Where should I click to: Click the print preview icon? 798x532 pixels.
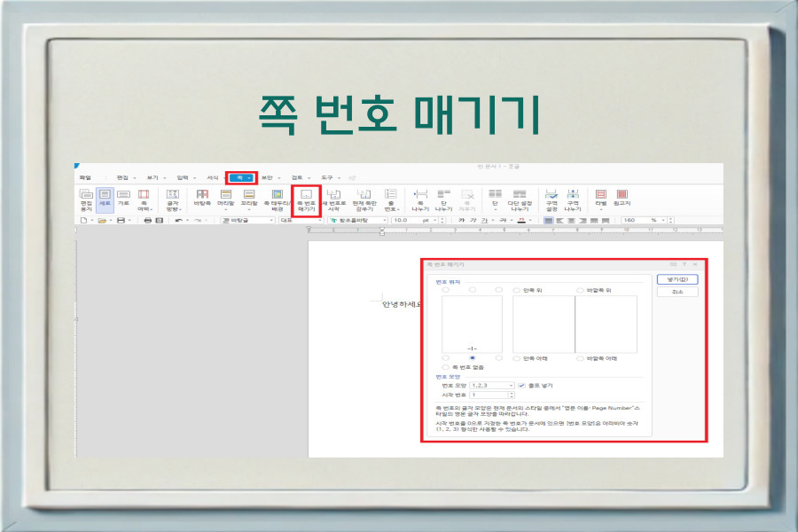coord(160,221)
